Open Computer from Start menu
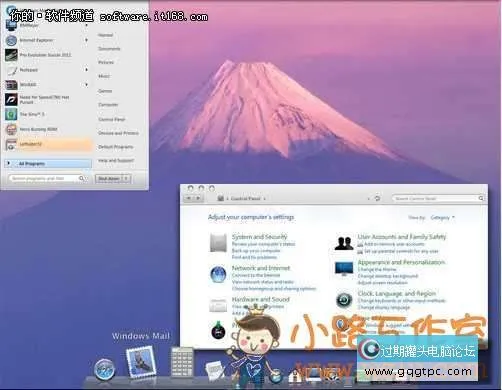Image resolution: width=502 pixels, height=390 pixels. coord(108,105)
